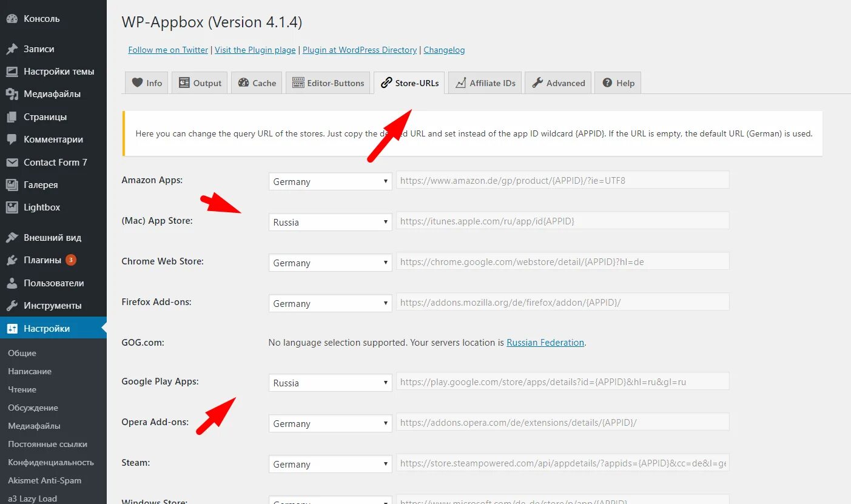This screenshot has width=851, height=504.
Task: Open the a3 Lazy Load submenu item
Action: pos(33,499)
